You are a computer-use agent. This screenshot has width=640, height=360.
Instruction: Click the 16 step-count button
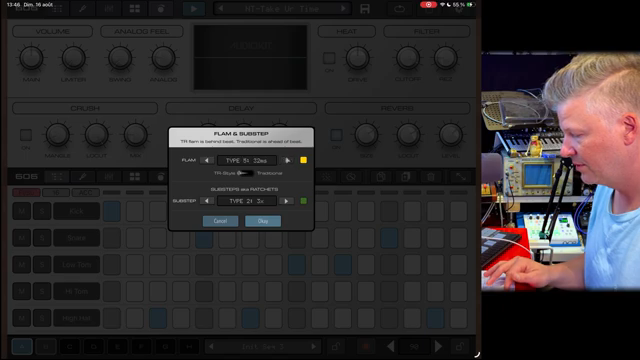coord(56,192)
